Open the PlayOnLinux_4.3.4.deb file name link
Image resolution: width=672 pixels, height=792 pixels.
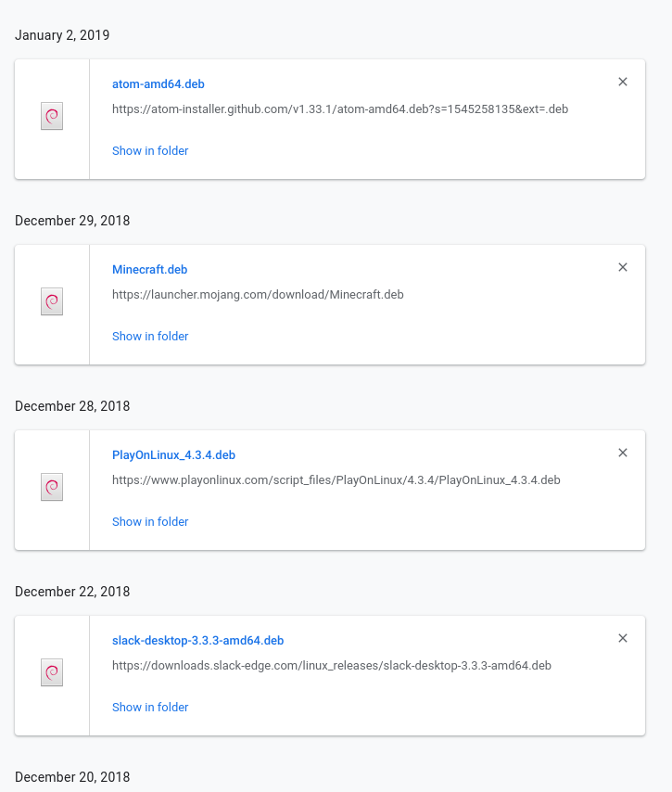click(173, 455)
